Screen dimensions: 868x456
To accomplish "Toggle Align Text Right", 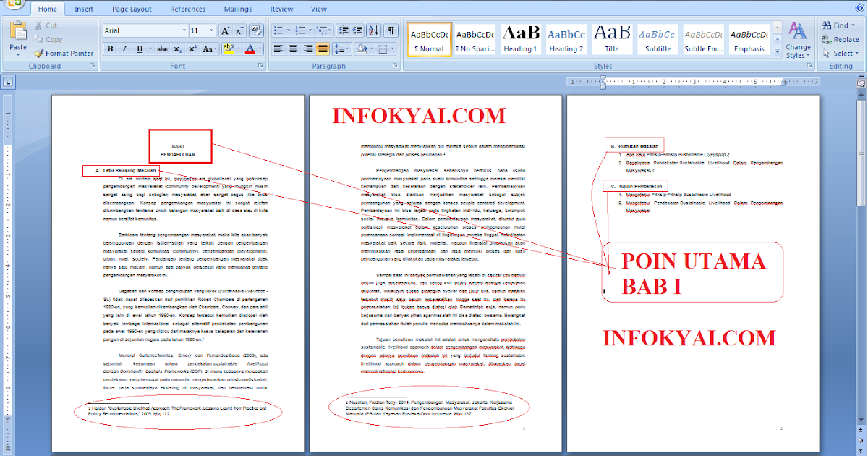I will coord(308,48).
